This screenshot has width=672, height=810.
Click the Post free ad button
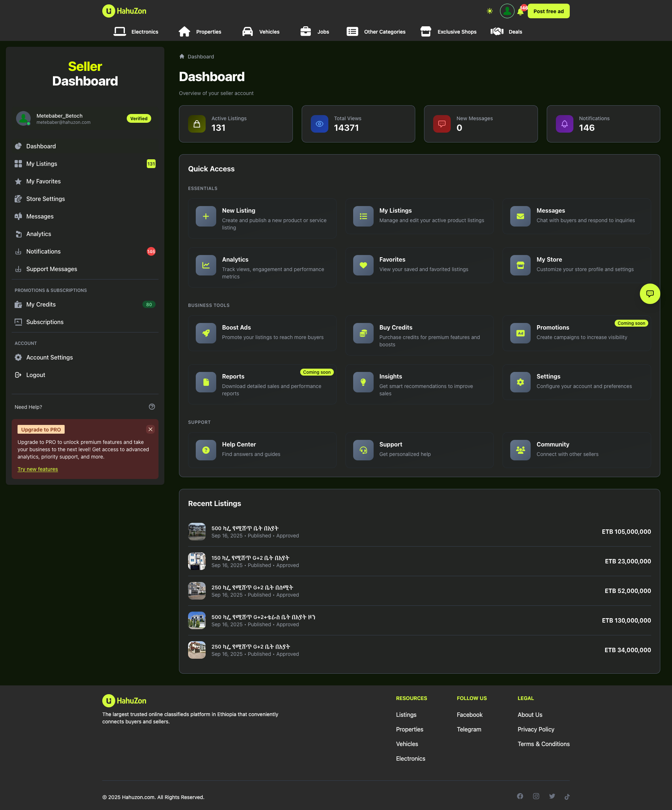[x=548, y=11]
